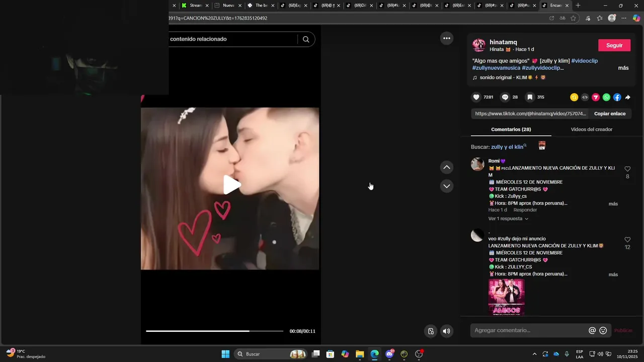Image resolution: width=644 pixels, height=362 pixels.
Task: Click the yellow repost icon
Action: point(574,98)
